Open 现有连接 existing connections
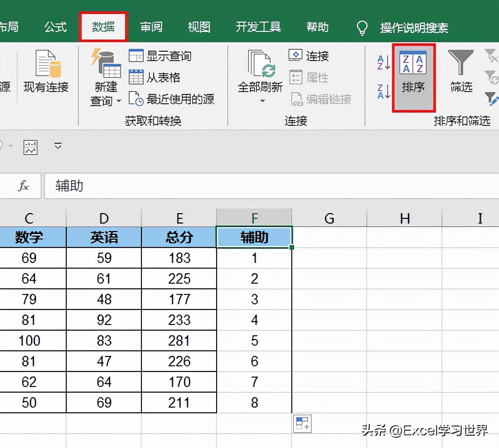 point(46,71)
